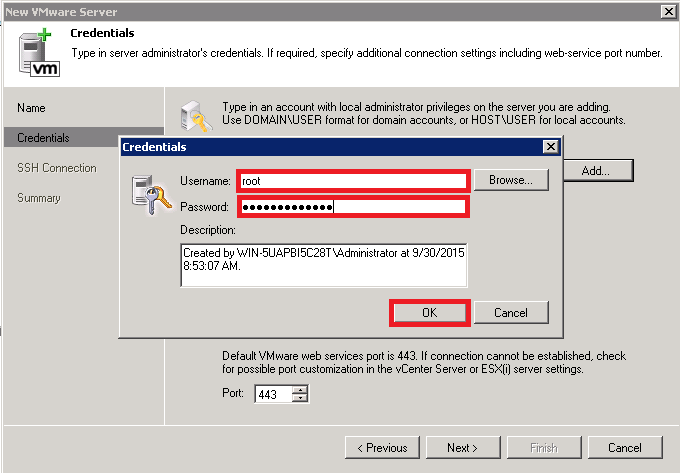Image resolution: width=680 pixels, height=473 pixels.
Task: Select the SSH Connection wizard step
Action: pyautogui.click(x=57, y=168)
